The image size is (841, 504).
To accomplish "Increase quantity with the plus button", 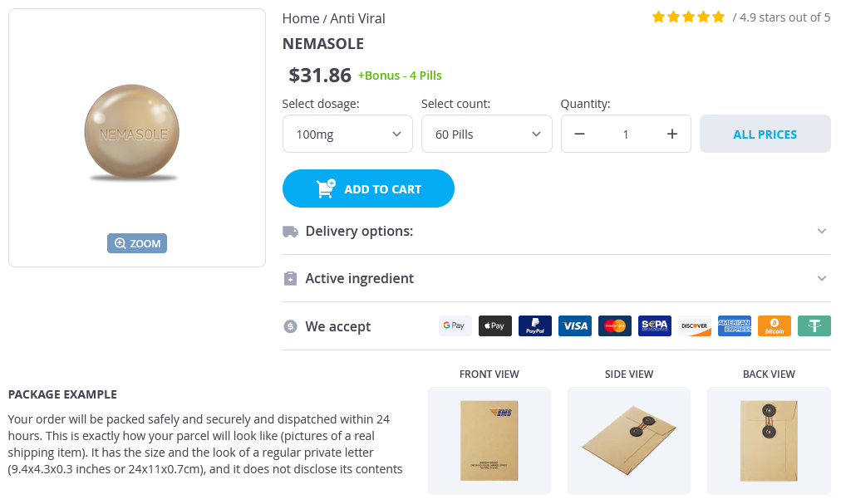I will pyautogui.click(x=672, y=135).
